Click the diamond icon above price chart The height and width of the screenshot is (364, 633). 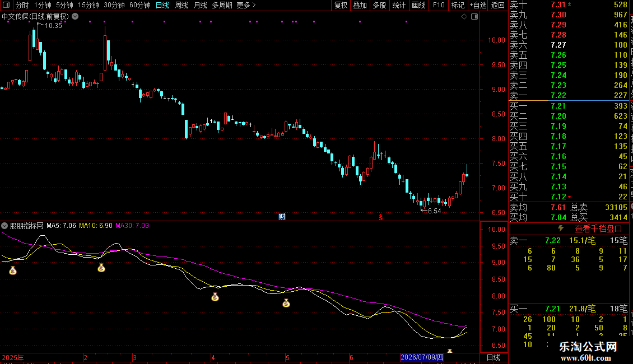[464, 17]
